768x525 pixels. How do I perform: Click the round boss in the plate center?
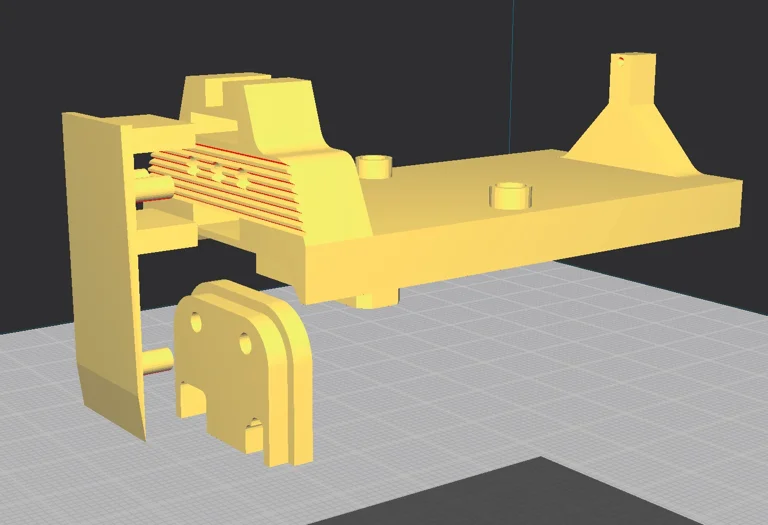click(508, 194)
